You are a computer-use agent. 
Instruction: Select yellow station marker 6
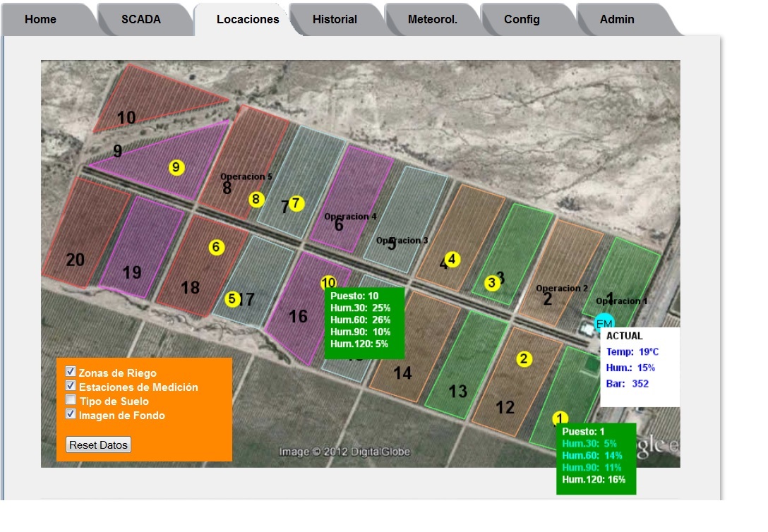click(217, 247)
